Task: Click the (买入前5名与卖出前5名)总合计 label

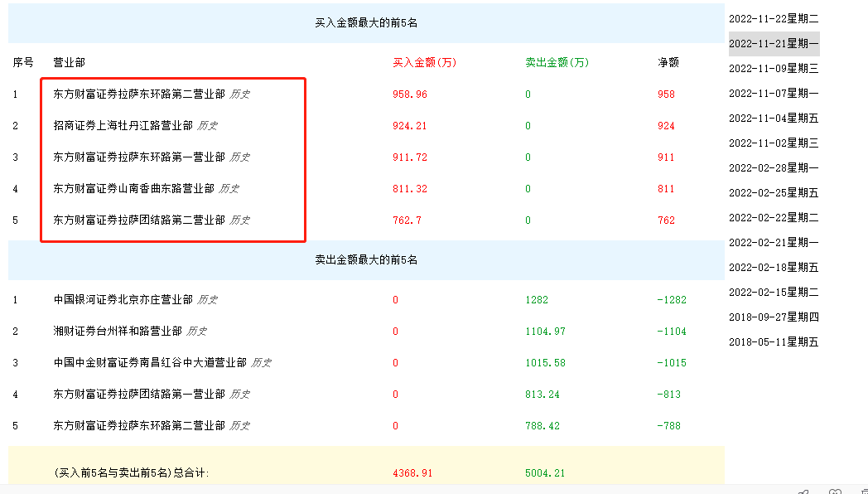Action: coord(132,473)
